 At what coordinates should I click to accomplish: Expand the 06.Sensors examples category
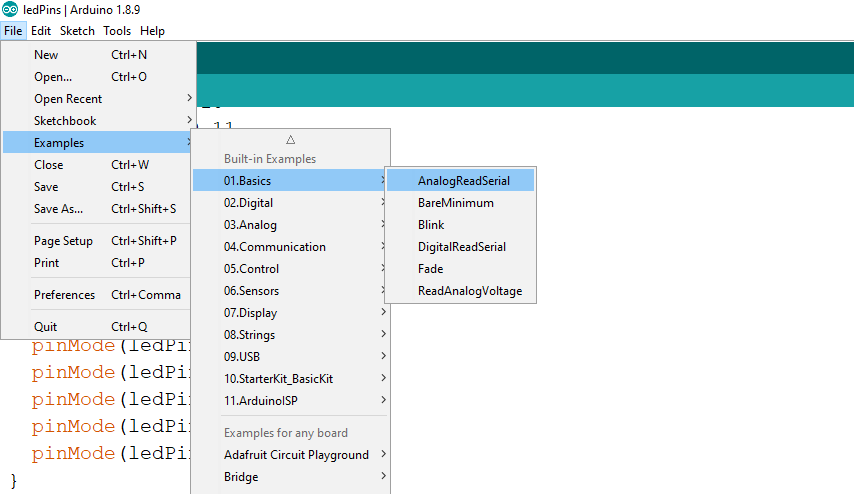coord(290,291)
